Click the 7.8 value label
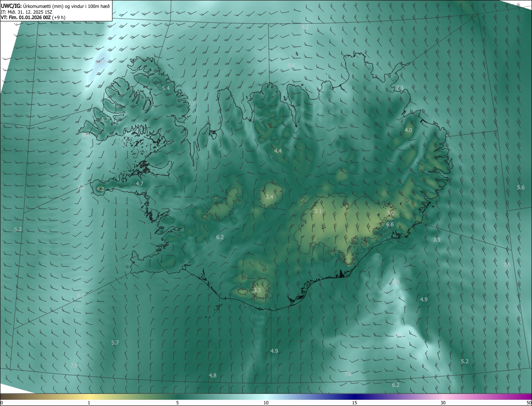532x406 pixels. tap(348, 374)
